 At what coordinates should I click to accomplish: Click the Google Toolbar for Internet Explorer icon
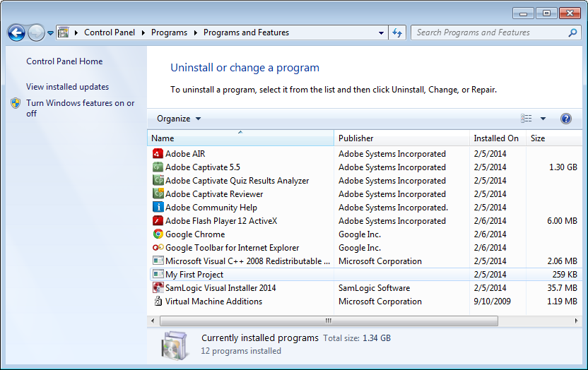coord(158,248)
